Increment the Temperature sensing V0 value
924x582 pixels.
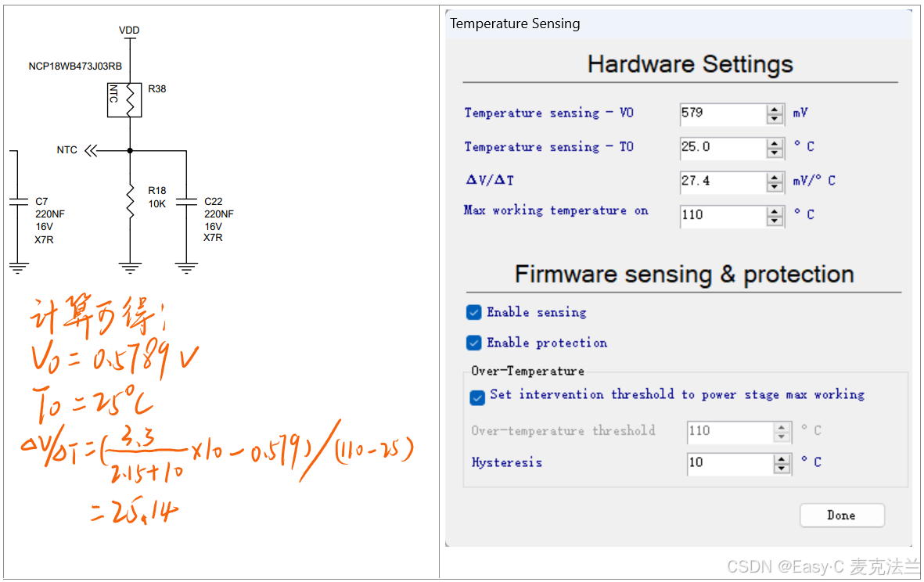775,110
